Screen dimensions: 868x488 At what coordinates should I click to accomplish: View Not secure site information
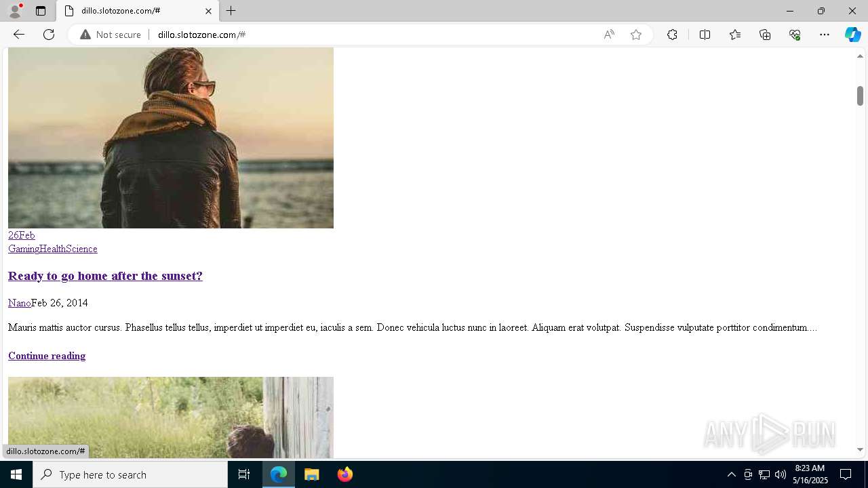click(x=111, y=35)
